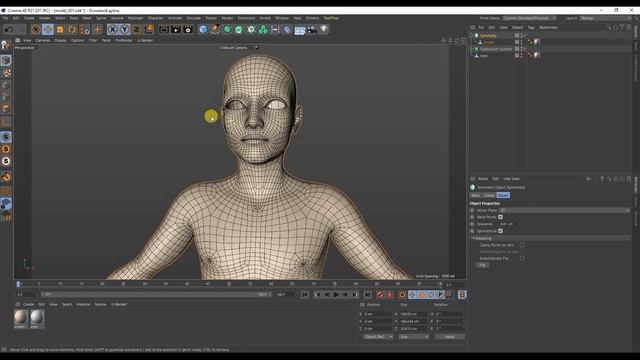This screenshot has height=360, width=640.
Task: Activate the Move tool
Action: point(48,29)
